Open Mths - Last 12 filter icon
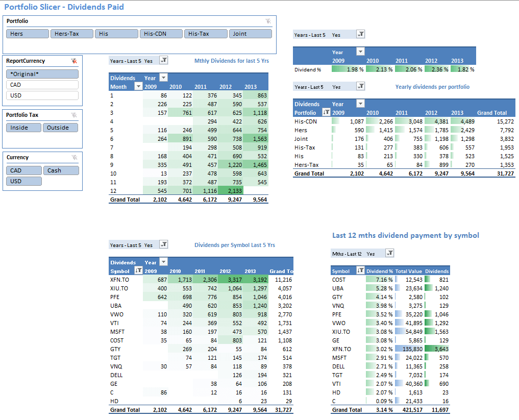Screen dimensions: 519x420 pyautogui.click(x=389, y=253)
